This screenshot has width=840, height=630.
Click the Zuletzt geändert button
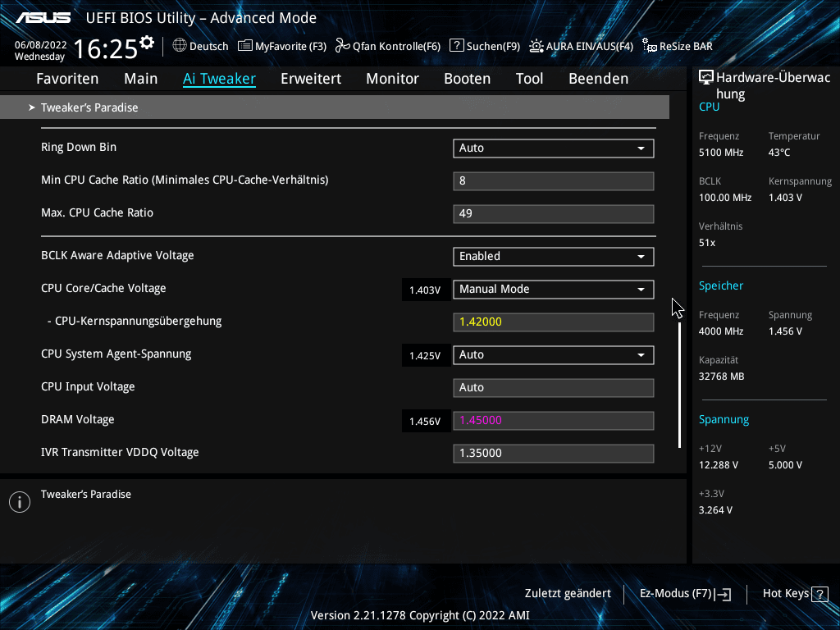click(568, 594)
